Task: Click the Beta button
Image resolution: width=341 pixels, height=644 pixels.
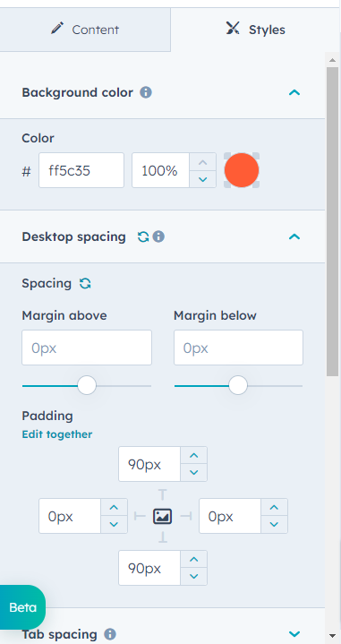Action: pyautogui.click(x=22, y=607)
